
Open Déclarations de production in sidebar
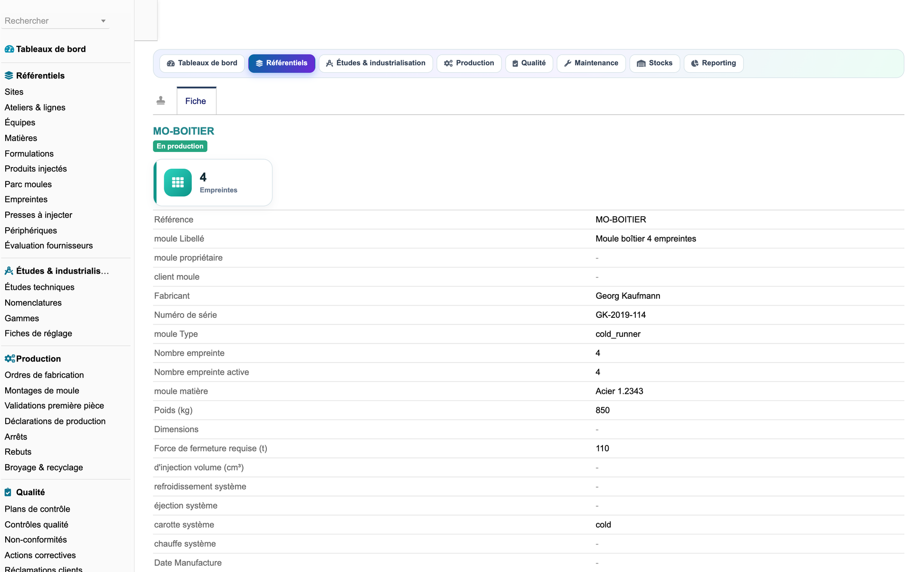(x=55, y=421)
